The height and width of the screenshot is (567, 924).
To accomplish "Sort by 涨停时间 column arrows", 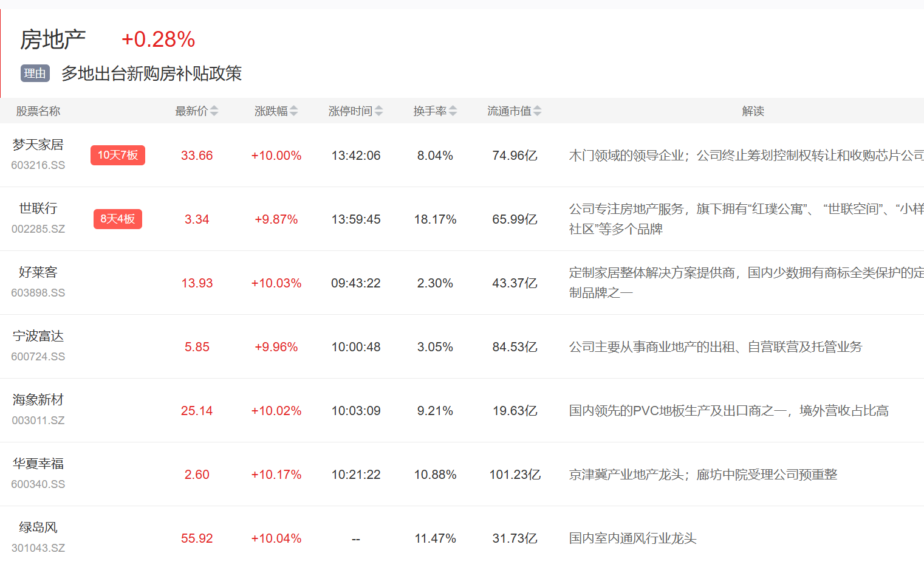I will click(378, 111).
